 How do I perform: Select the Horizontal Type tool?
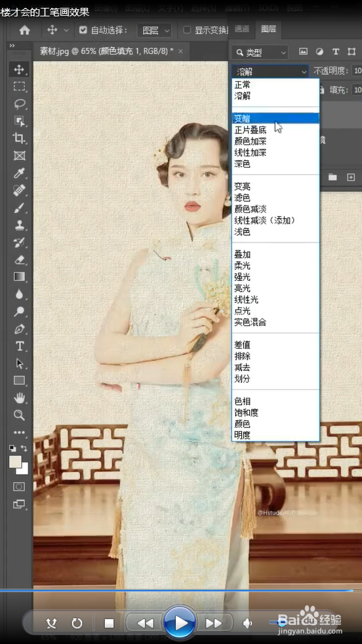tap(19, 346)
